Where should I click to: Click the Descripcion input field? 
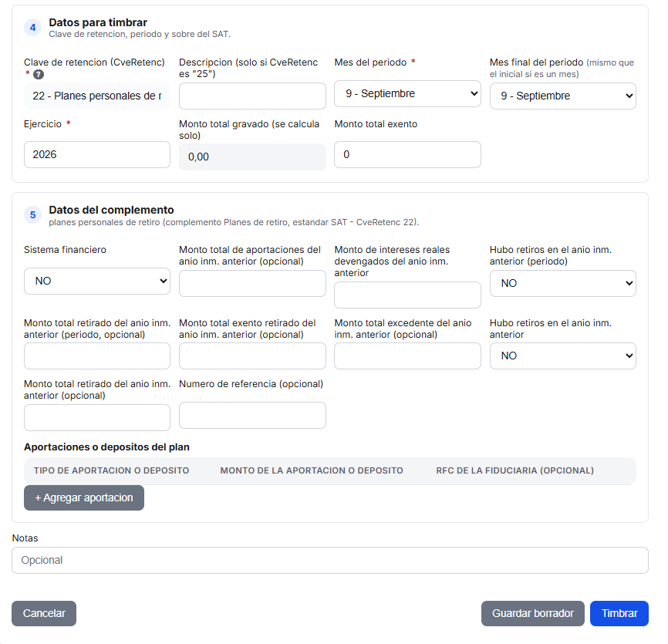tap(252, 96)
